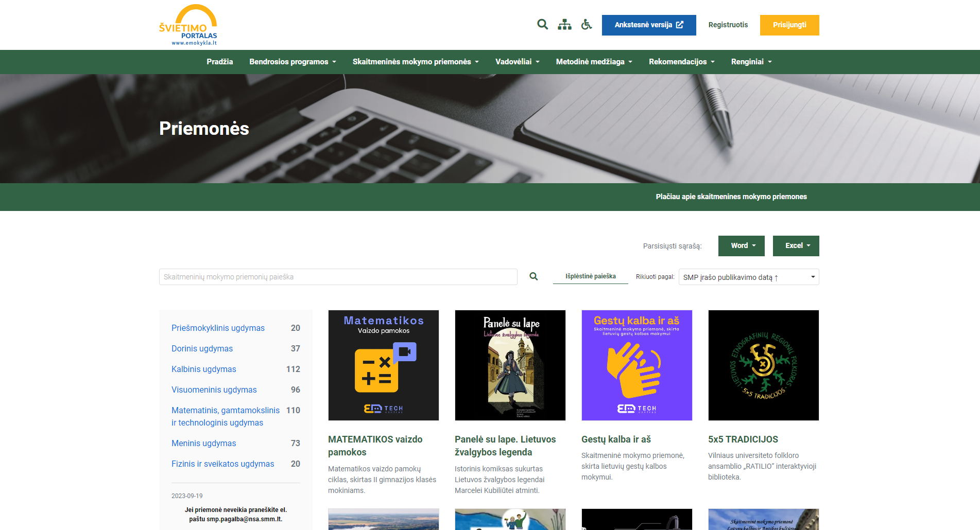Select Dorinis ugdymas category
This screenshot has width=980, height=530.
click(x=202, y=349)
